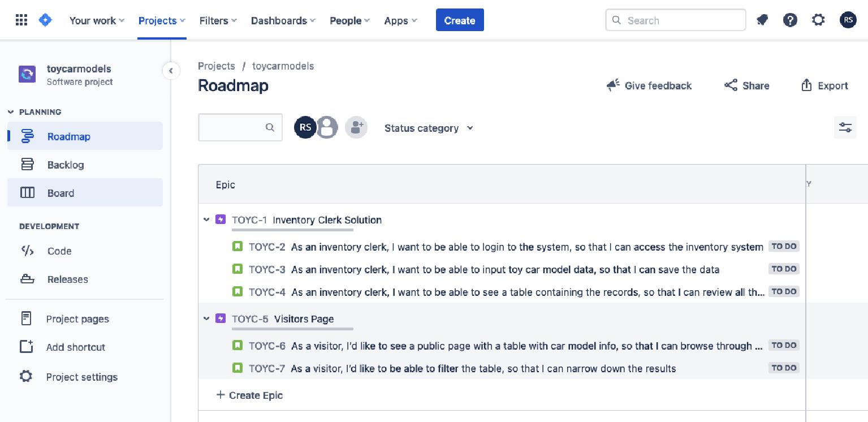Collapse the TOYC-1 Inventory Clerk Solution epic

click(206, 219)
